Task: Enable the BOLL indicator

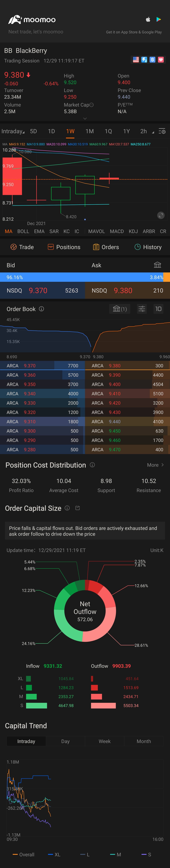Action: pyautogui.click(x=23, y=232)
